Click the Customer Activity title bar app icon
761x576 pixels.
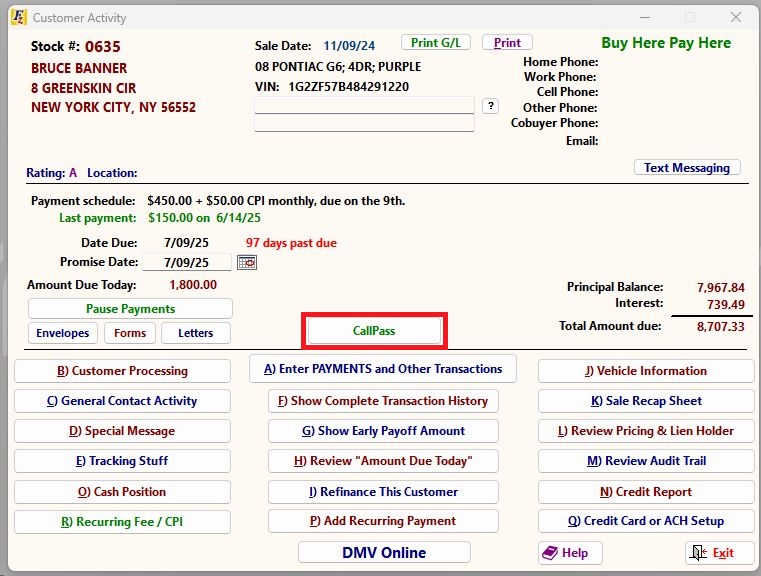tap(18, 18)
